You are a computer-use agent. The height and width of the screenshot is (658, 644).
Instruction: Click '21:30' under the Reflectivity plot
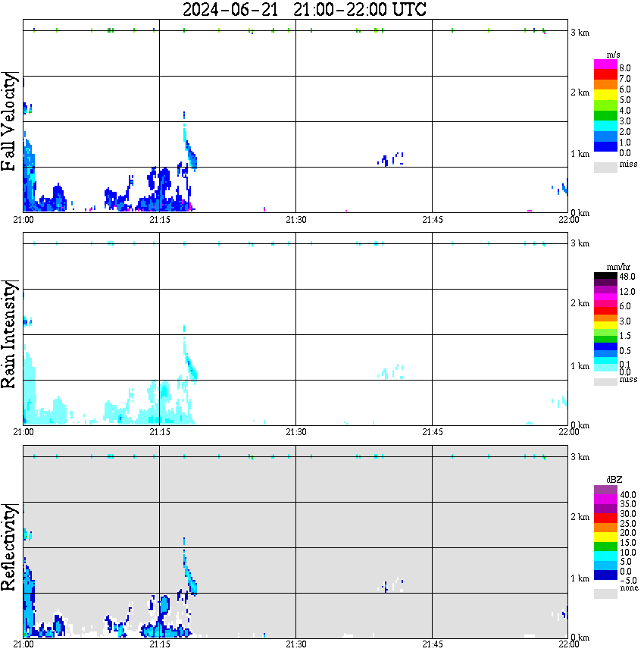tap(296, 644)
